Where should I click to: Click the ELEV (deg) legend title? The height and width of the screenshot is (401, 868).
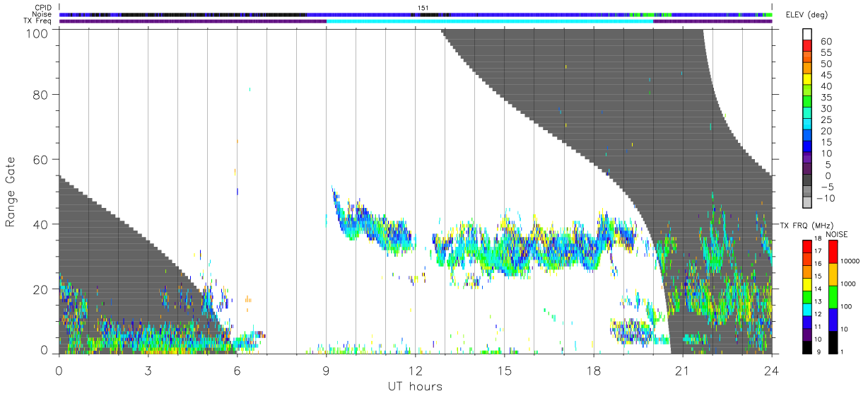(807, 15)
